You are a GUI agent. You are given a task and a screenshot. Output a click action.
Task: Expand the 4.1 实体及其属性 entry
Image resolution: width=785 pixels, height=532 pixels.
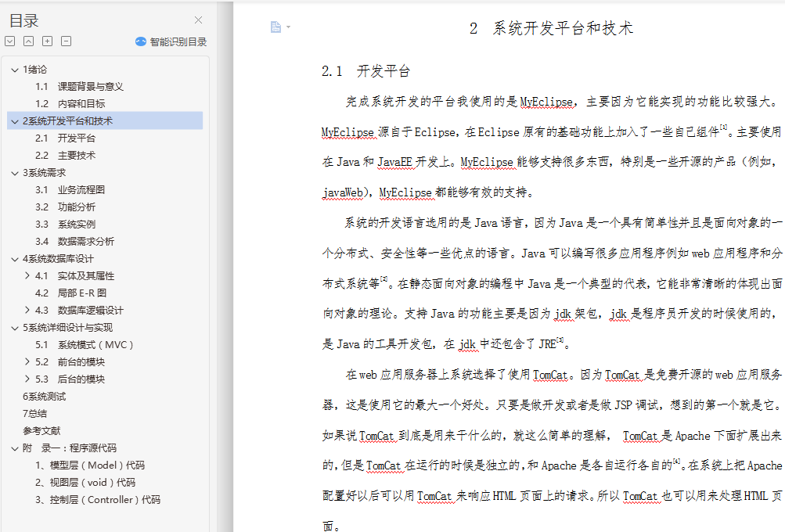27,275
